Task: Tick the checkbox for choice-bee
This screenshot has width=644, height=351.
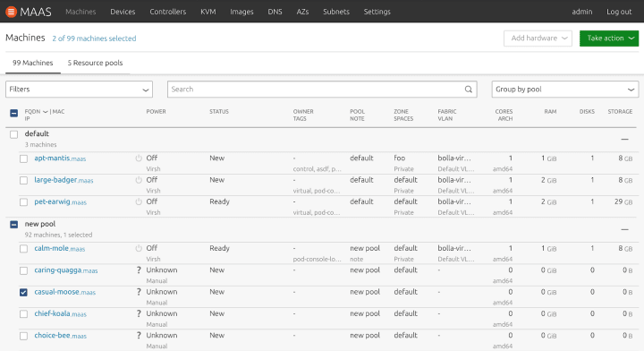Action: pos(23,336)
